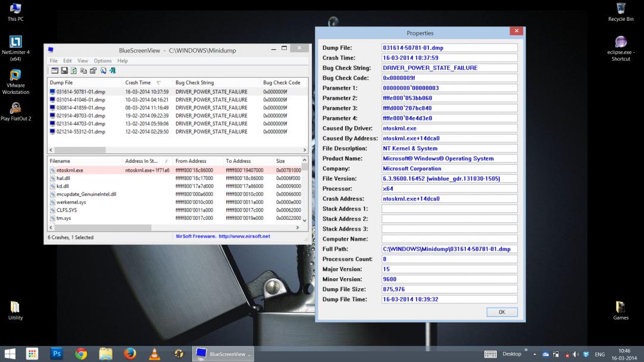Click the Full Path field in Properties

coord(449,248)
